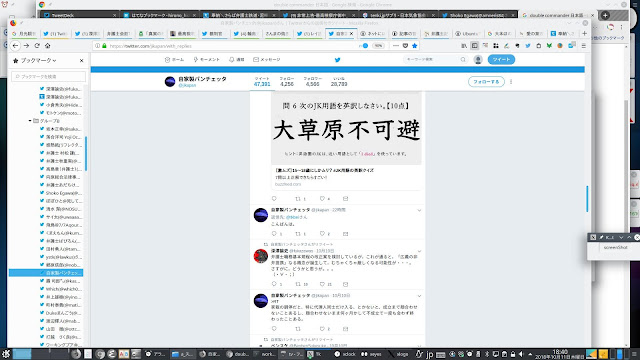640x360 pixels.
Task: Click the ツイート compose button
Action: (x=501, y=60)
